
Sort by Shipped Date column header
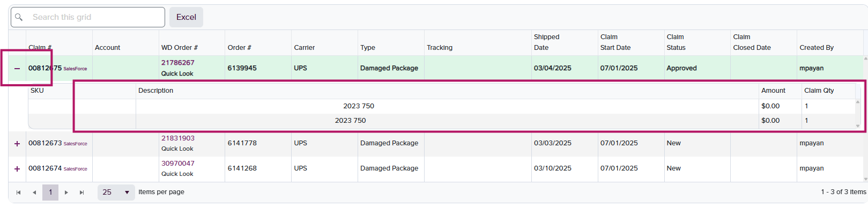point(546,42)
